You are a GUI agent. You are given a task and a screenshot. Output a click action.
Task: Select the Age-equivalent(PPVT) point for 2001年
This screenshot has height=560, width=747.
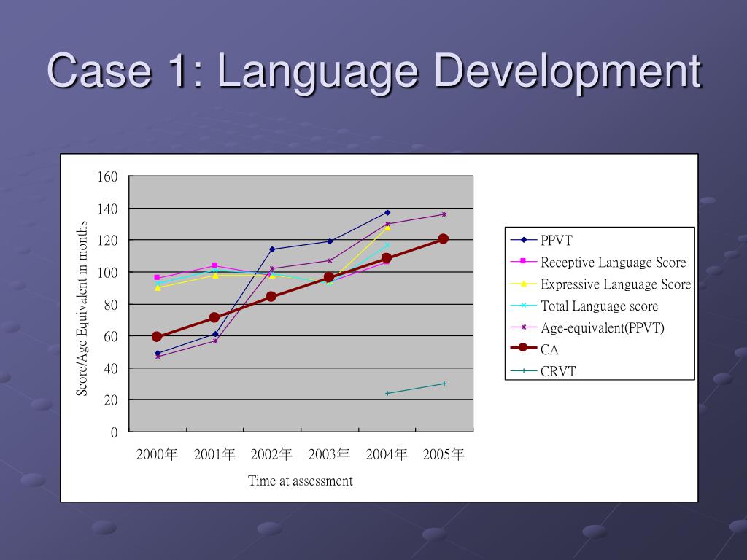click(215, 341)
